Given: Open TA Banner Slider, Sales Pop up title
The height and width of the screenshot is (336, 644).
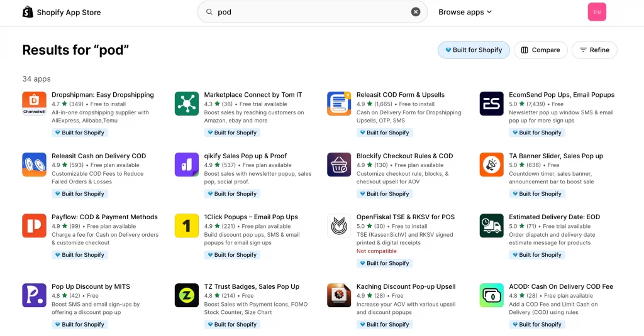Looking at the screenshot, I should point(556,156).
